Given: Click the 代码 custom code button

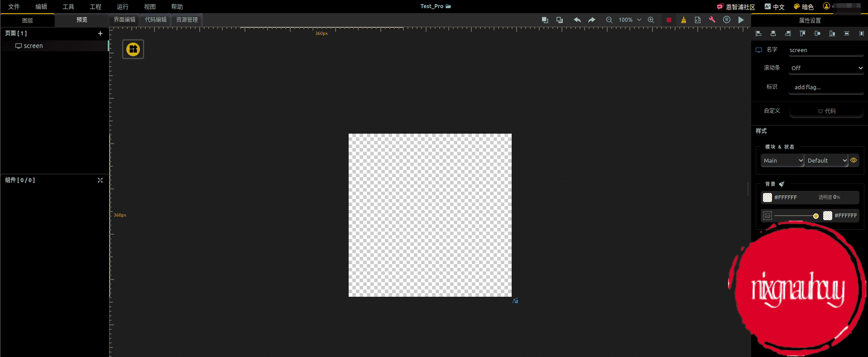Looking at the screenshot, I should point(826,111).
